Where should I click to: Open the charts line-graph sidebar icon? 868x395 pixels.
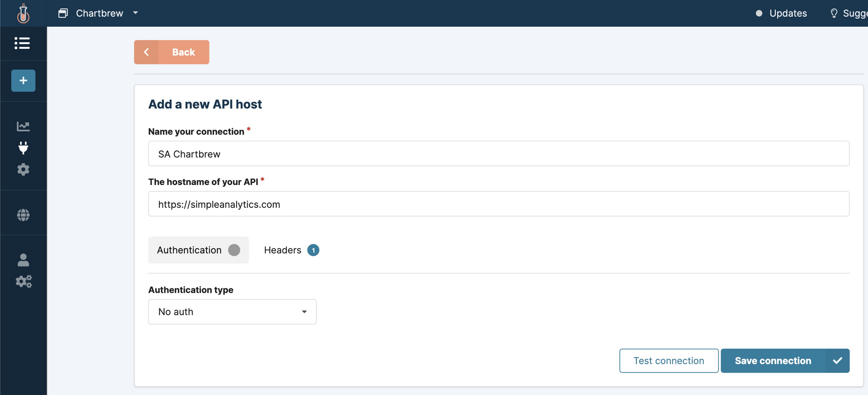pos(23,126)
